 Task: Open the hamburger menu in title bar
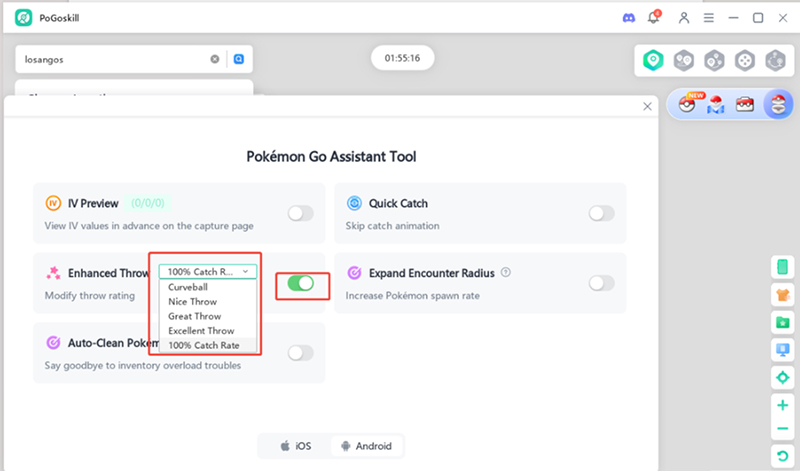[x=709, y=18]
